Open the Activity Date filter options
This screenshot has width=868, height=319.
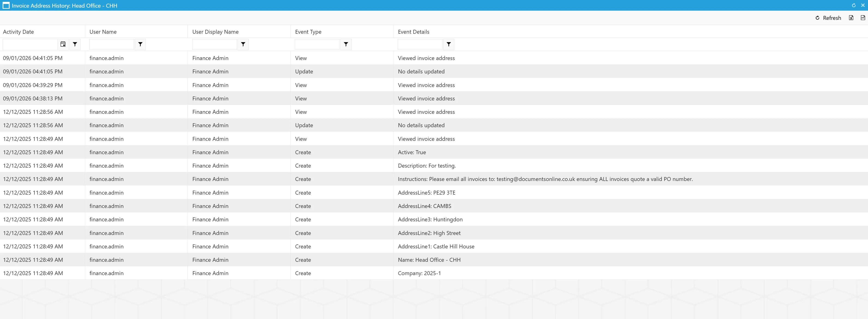tap(75, 44)
